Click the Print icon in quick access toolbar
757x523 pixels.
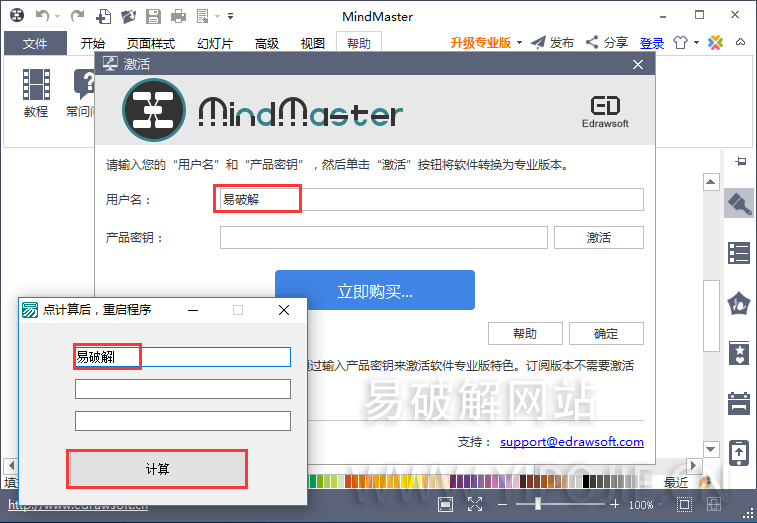point(178,16)
